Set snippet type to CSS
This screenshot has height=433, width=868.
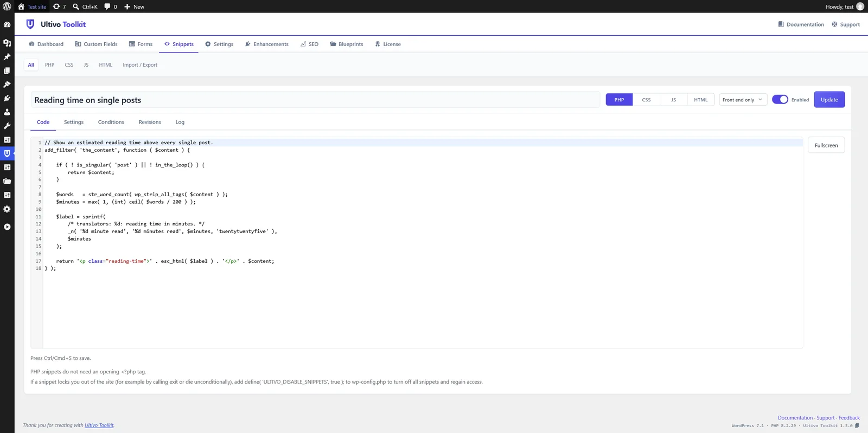click(x=646, y=100)
